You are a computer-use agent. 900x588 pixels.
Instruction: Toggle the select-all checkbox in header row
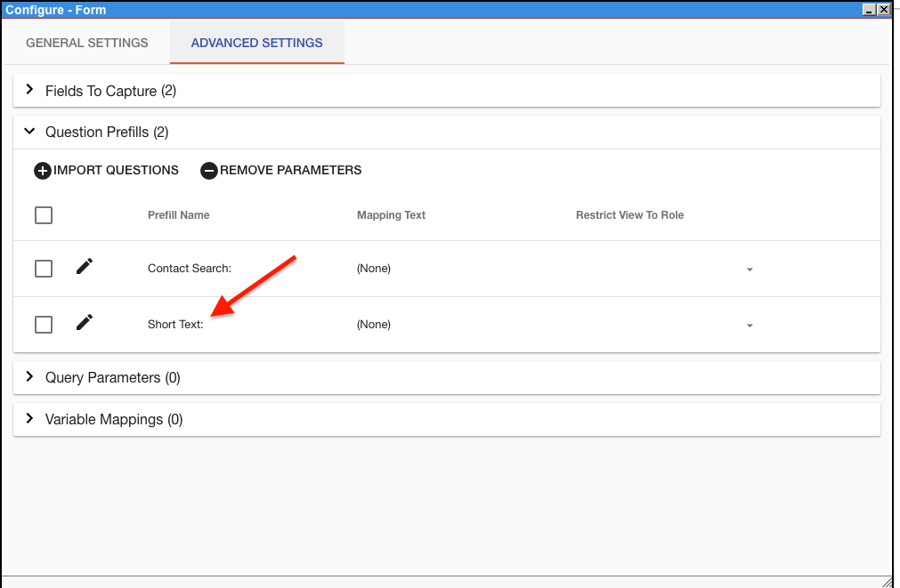tap(43, 214)
